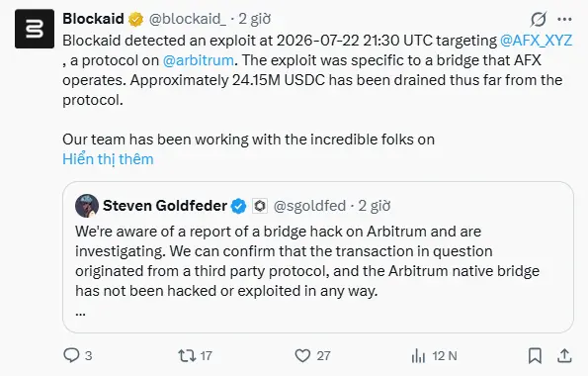
Task: View analytics icon showing 12 N
Action: pos(418,356)
